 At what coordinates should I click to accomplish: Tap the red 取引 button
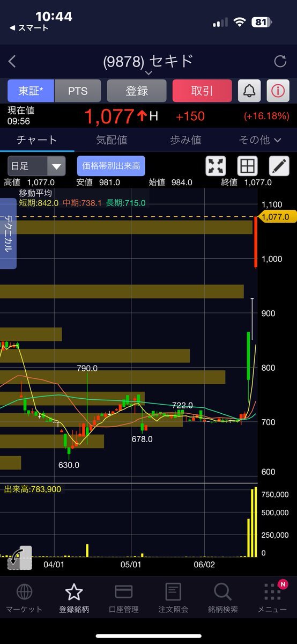coord(202,91)
